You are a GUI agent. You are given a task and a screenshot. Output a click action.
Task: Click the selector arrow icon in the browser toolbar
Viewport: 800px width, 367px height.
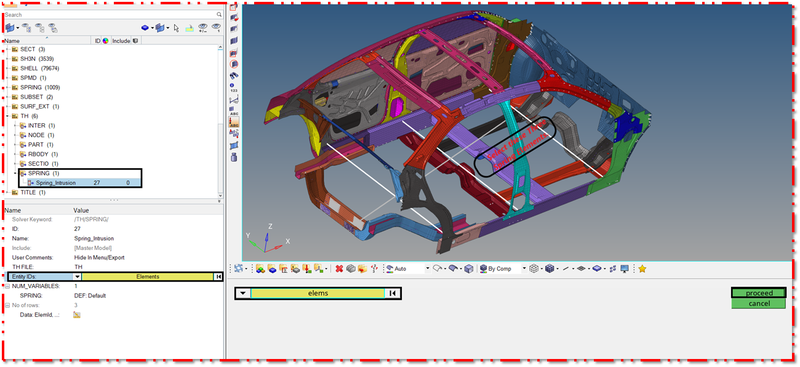177,28
